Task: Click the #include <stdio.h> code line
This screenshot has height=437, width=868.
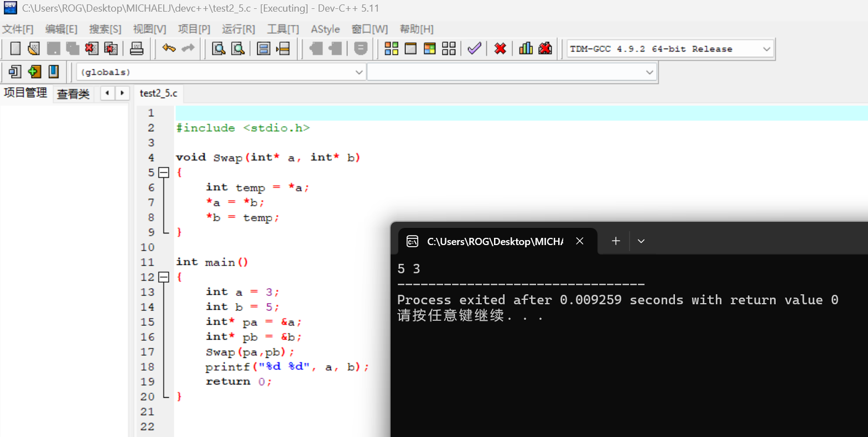Action: point(243,128)
